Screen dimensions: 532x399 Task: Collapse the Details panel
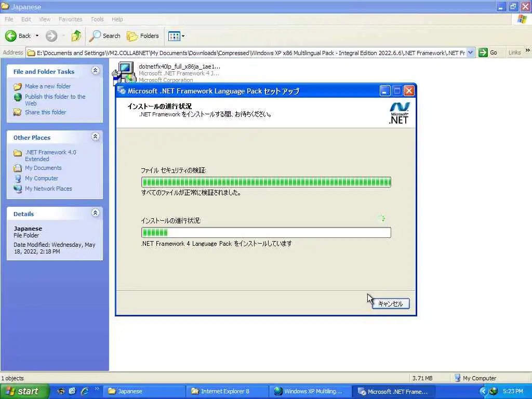tap(96, 212)
